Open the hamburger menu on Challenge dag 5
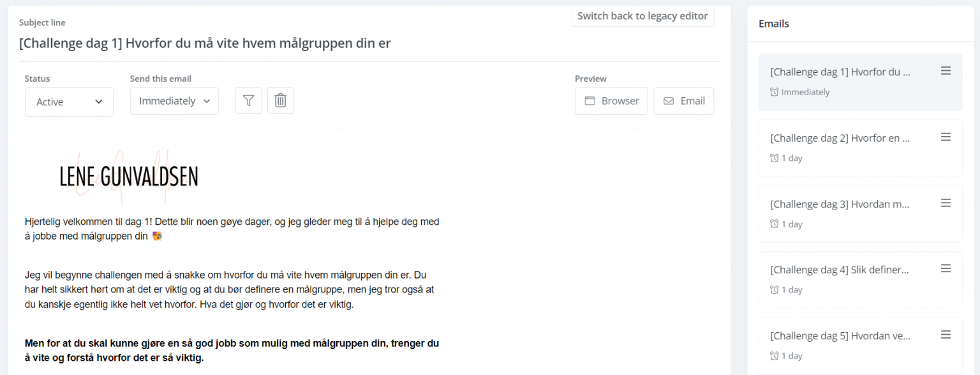The width and height of the screenshot is (980, 375). [946, 334]
